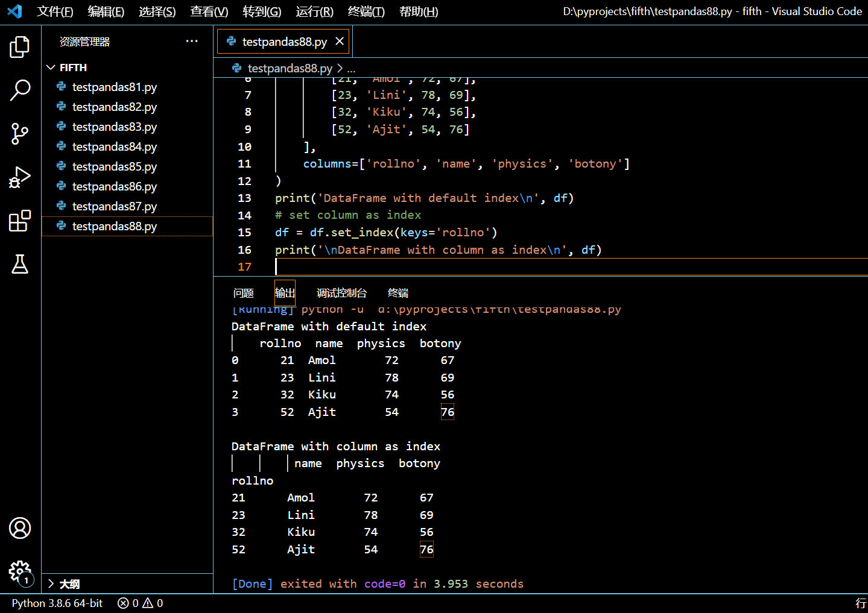Open the 帮助(H) menu
This screenshot has width=868, height=613.
click(x=419, y=11)
